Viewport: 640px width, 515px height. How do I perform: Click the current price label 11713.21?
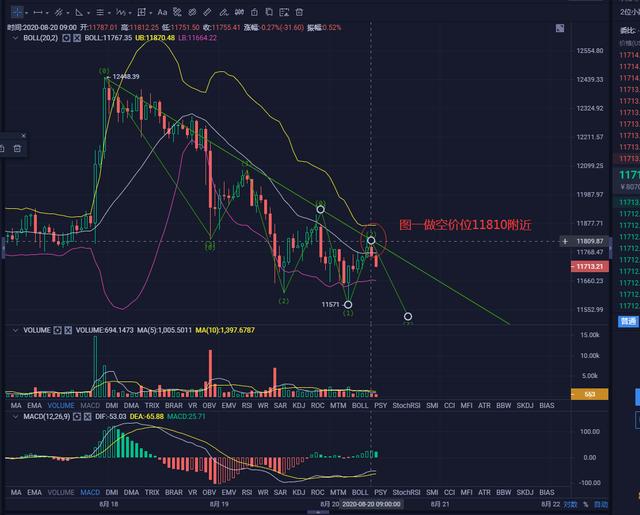tap(589, 266)
